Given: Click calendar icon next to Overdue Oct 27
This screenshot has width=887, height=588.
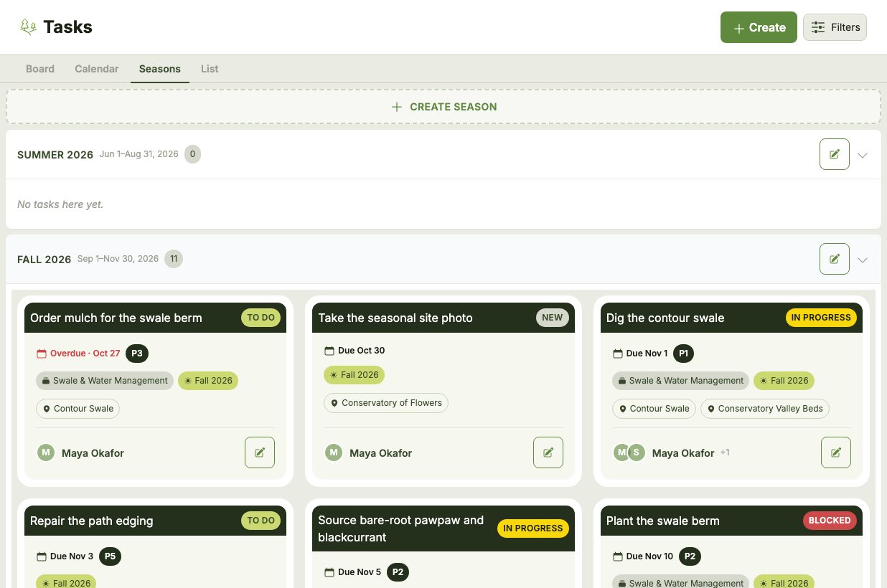Looking at the screenshot, I should pyautogui.click(x=42, y=354).
